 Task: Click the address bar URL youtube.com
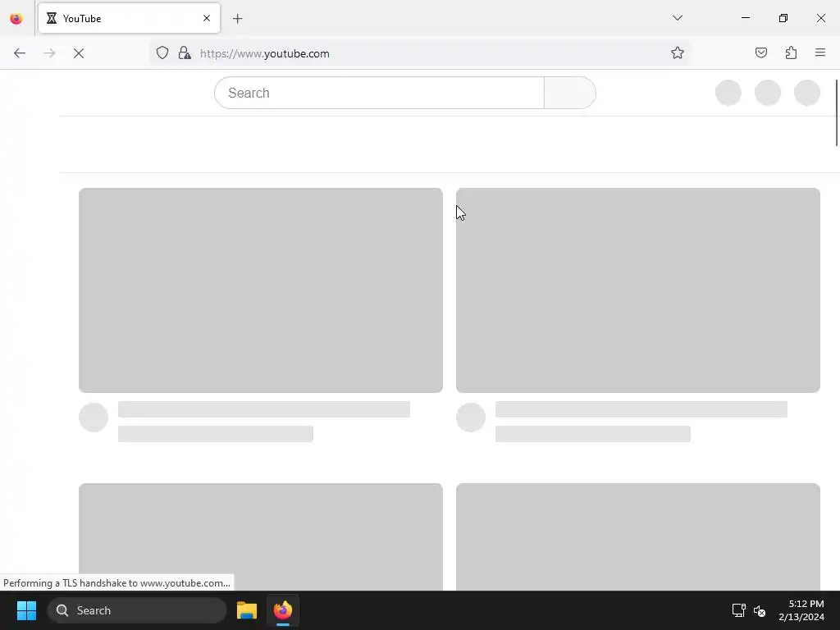pyautogui.click(x=265, y=53)
